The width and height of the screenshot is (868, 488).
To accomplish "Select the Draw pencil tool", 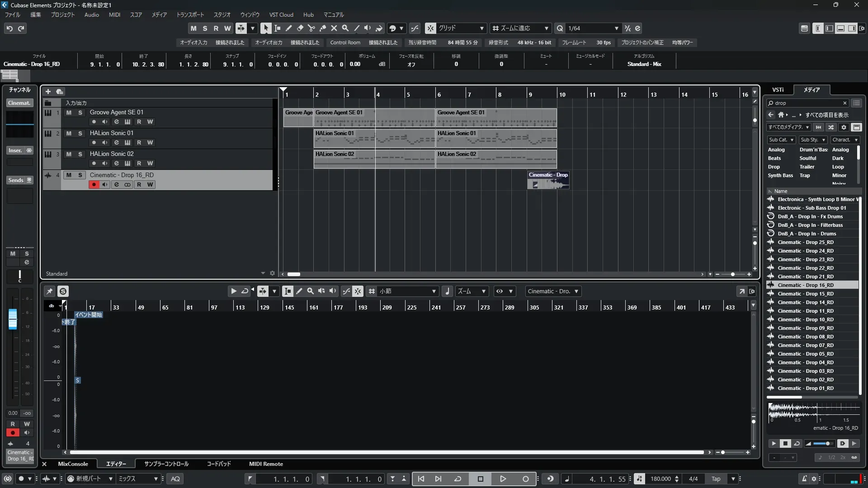I will click(288, 28).
